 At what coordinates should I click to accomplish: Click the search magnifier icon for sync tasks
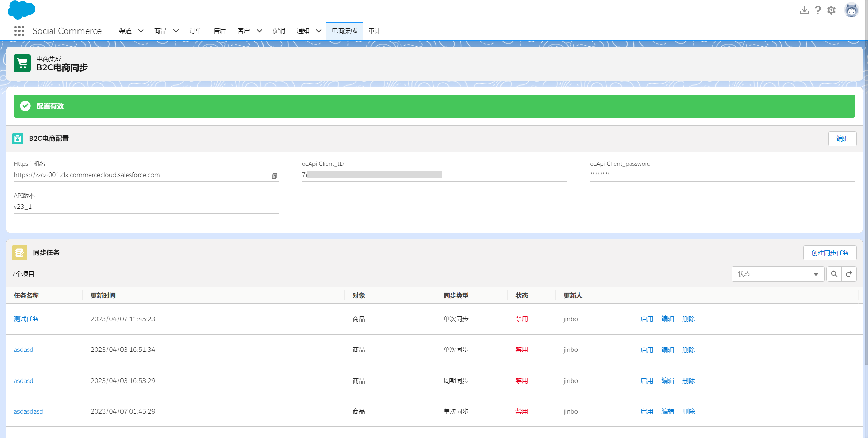834,274
